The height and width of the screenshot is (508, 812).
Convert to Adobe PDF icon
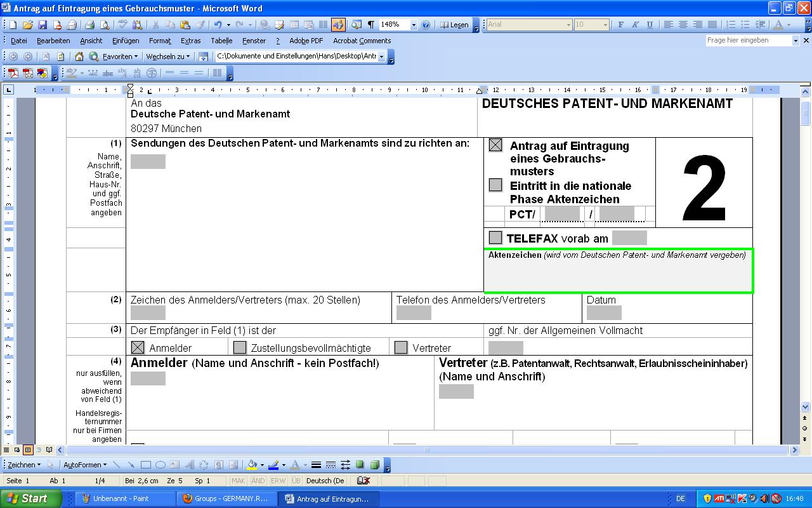click(x=13, y=73)
